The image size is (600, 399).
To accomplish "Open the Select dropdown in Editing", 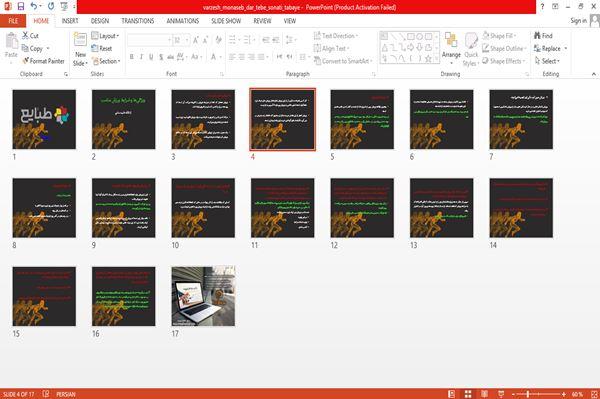I will (x=547, y=61).
